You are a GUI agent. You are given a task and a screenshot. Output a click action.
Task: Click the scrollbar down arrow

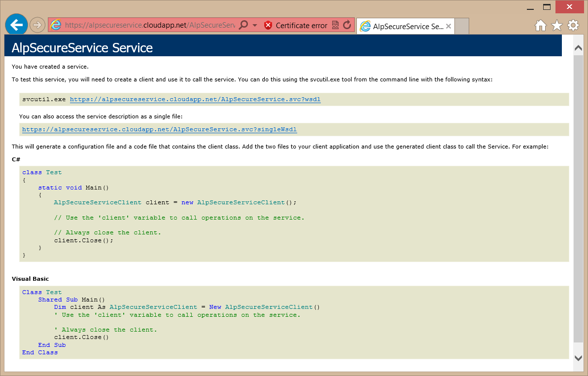[x=578, y=357]
